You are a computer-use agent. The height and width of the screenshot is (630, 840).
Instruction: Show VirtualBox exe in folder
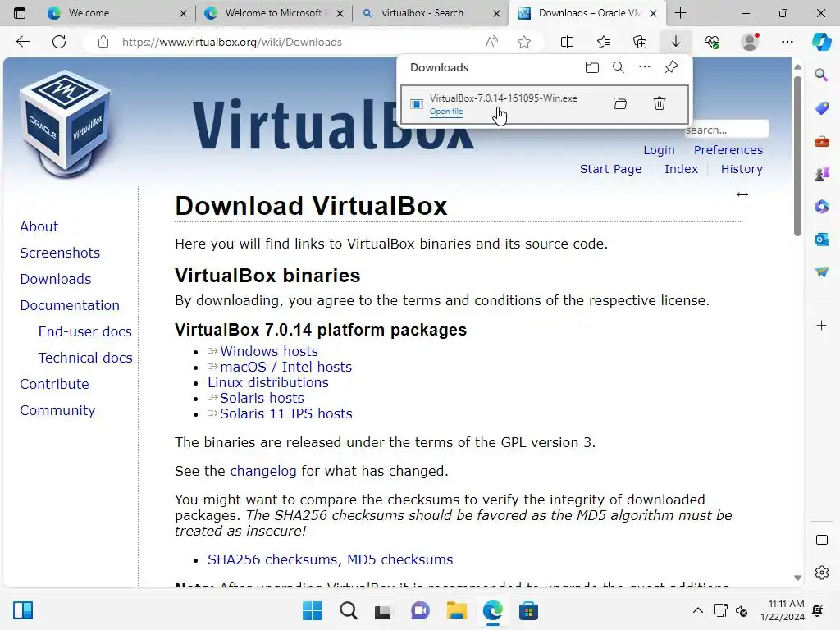[x=620, y=103]
